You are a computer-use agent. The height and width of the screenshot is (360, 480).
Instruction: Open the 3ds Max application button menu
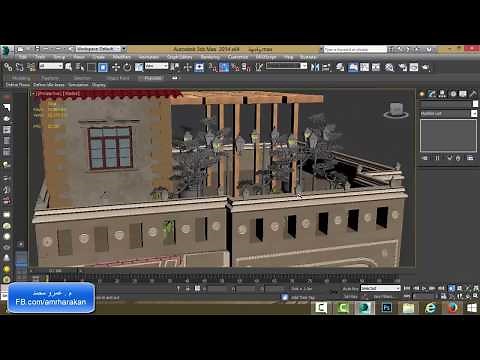point(6,51)
